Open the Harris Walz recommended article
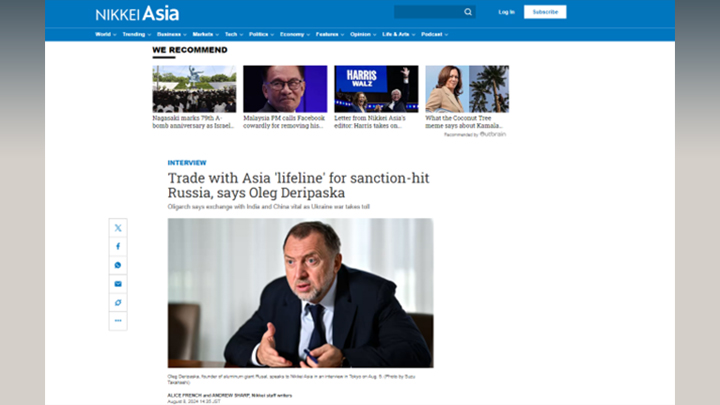Image resolution: width=720 pixels, height=405 pixels. click(376, 89)
